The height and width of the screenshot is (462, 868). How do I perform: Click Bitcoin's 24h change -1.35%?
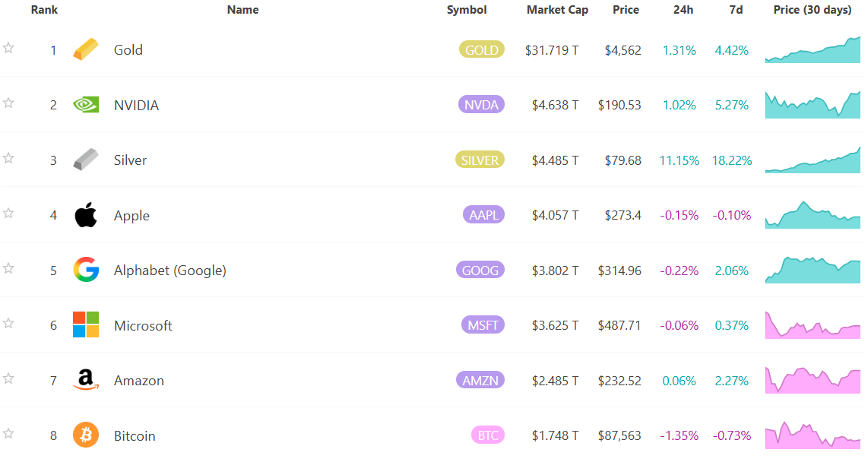680,435
